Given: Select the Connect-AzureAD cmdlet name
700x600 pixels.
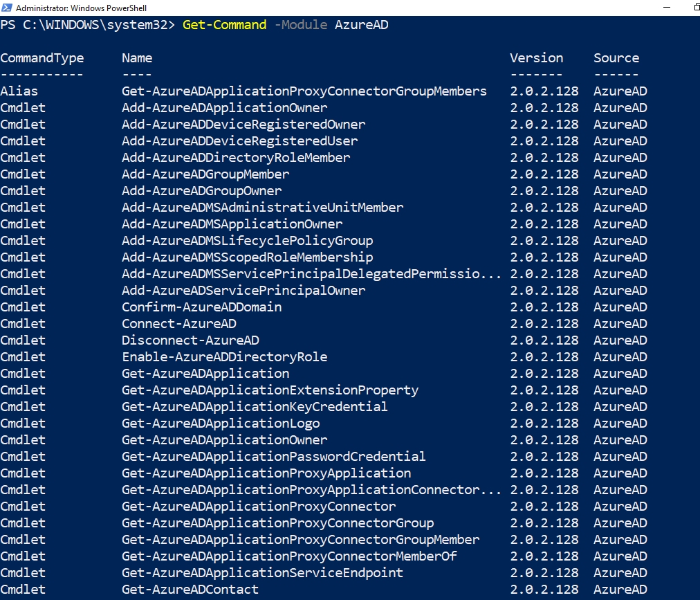Looking at the screenshot, I should [x=178, y=323].
